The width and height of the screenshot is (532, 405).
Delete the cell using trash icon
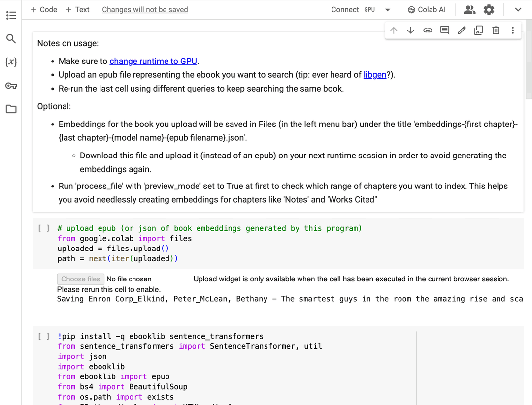coord(496,31)
